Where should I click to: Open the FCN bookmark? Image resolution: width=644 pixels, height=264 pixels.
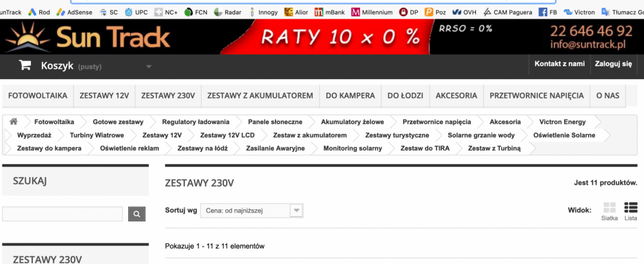(x=196, y=12)
